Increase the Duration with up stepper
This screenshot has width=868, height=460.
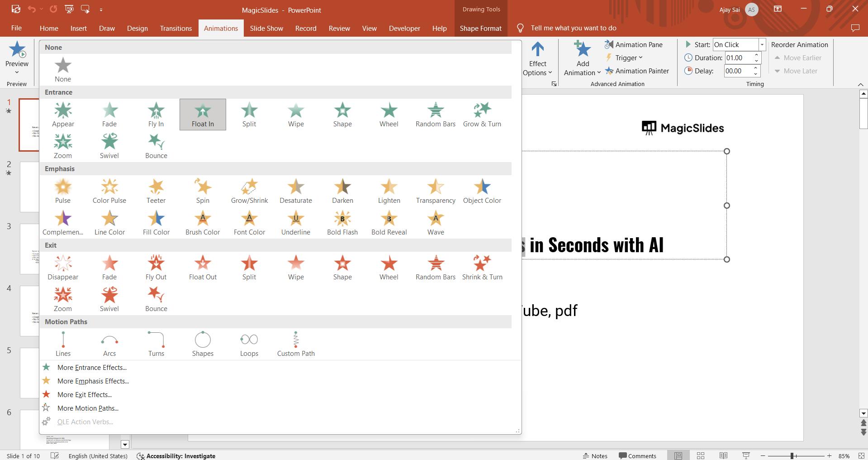pos(756,55)
